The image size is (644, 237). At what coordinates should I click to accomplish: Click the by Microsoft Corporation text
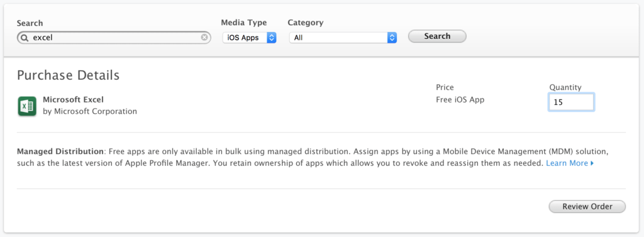tap(90, 111)
